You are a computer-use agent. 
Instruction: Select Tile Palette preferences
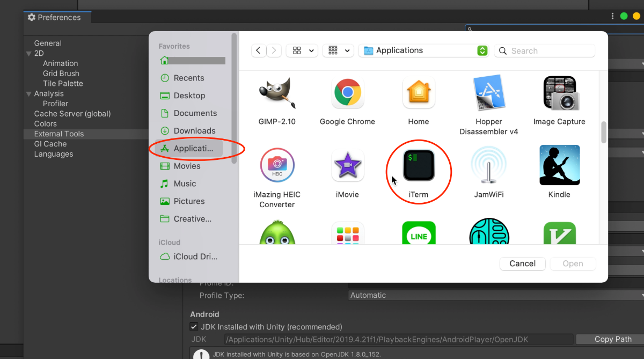[63, 84]
